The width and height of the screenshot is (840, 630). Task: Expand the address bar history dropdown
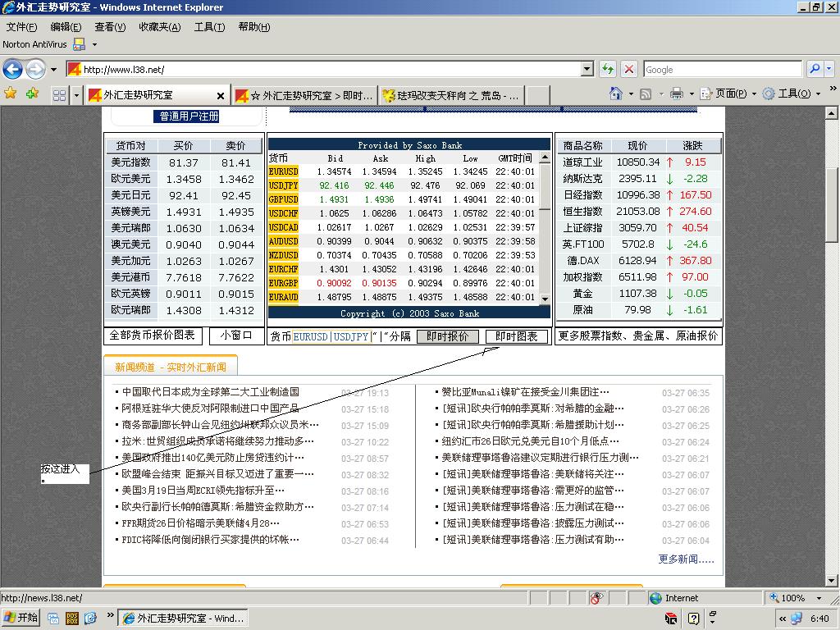coord(587,69)
